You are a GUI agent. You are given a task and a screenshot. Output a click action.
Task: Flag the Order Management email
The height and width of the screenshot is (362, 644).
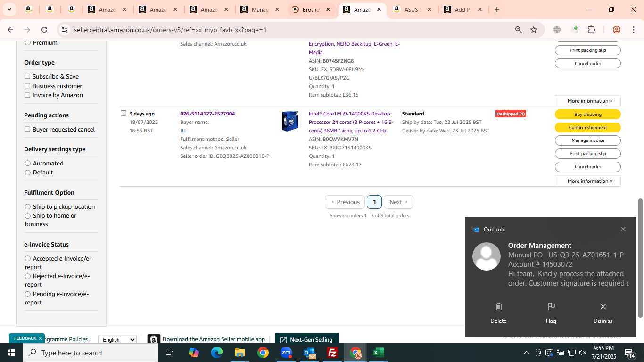551,313
